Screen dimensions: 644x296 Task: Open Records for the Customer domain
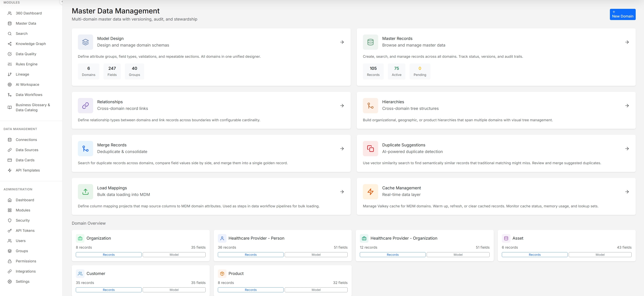pyautogui.click(x=109, y=290)
